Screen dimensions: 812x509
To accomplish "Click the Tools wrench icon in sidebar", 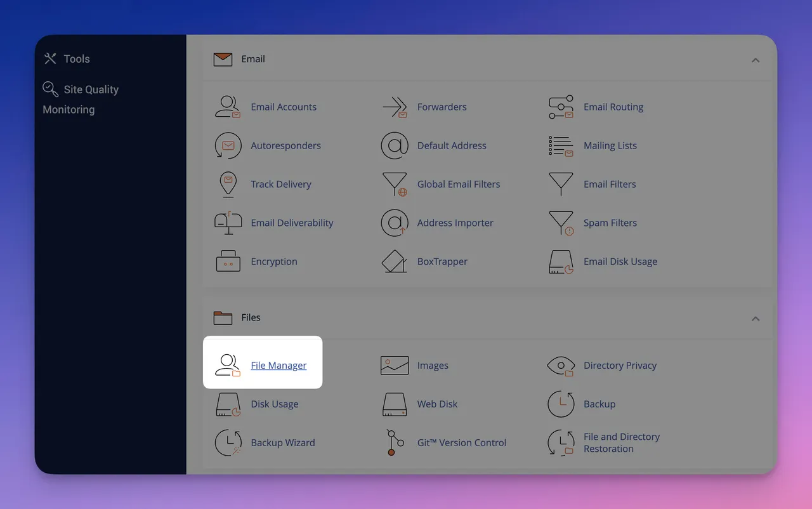I will coord(50,59).
